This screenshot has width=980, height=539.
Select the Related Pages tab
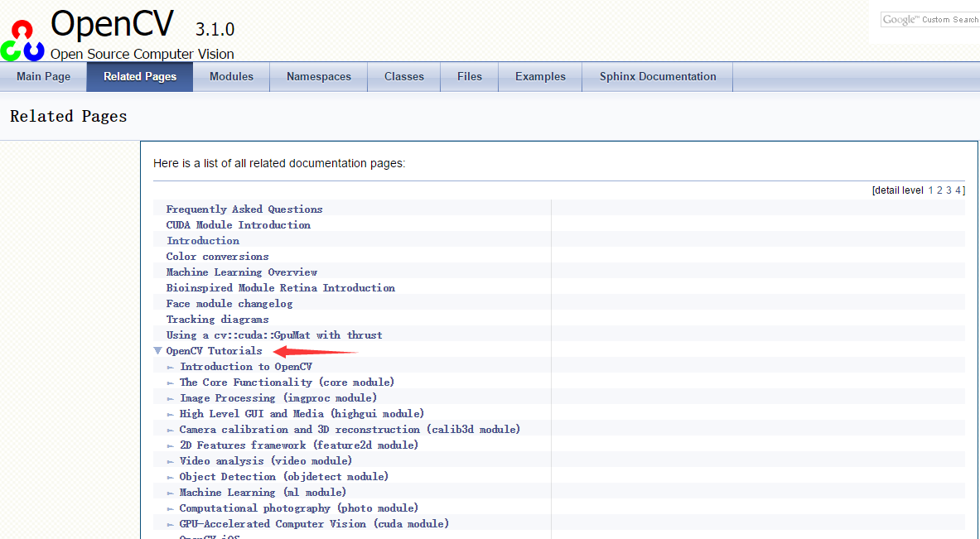(x=140, y=77)
